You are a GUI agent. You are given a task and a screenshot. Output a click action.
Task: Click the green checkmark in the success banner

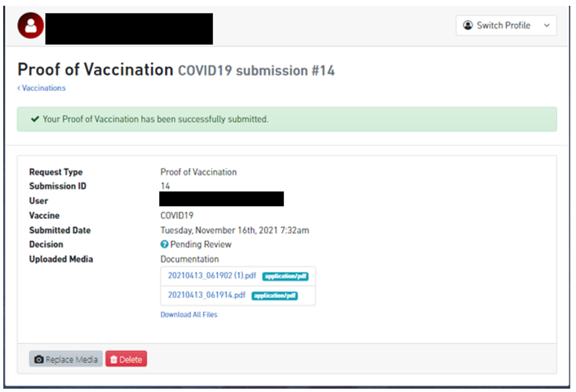tap(35, 119)
